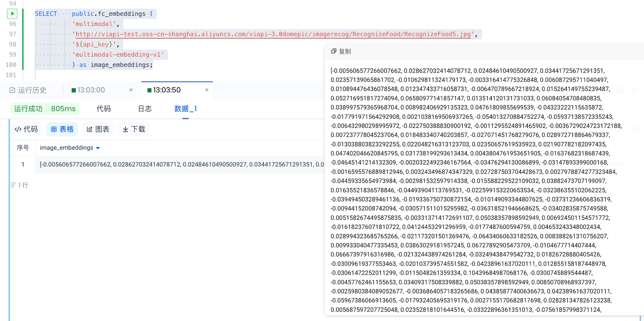Open the 代码 tab next to run status
Viewport: 644px width, 321px height.
[103, 109]
